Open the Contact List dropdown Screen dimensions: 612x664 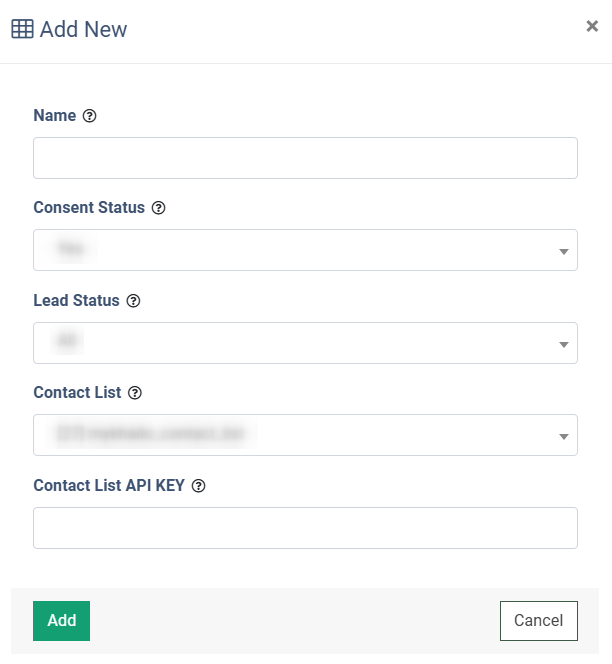(x=305, y=435)
